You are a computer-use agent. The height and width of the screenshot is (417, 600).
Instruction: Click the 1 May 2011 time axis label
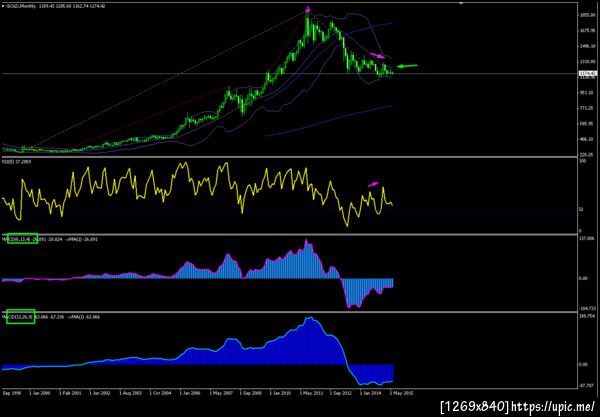coord(311,393)
